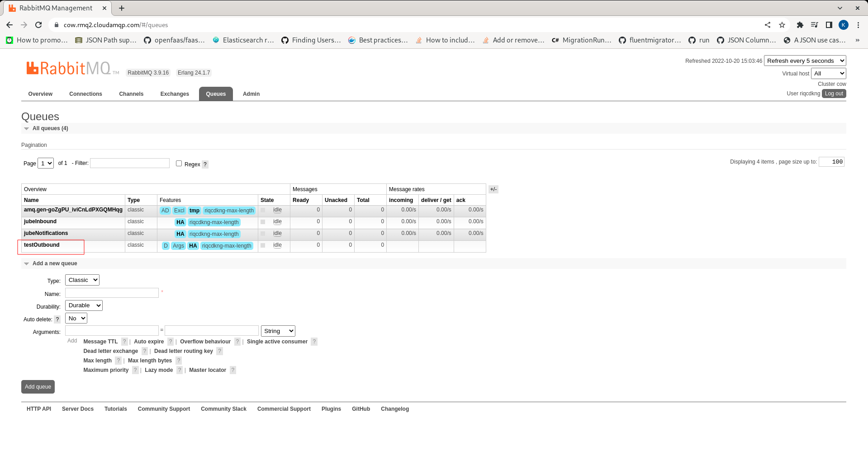Screen dimensions: 868x474
Task: Open the amq.gen-goZgPU queue link
Action: [73, 210]
